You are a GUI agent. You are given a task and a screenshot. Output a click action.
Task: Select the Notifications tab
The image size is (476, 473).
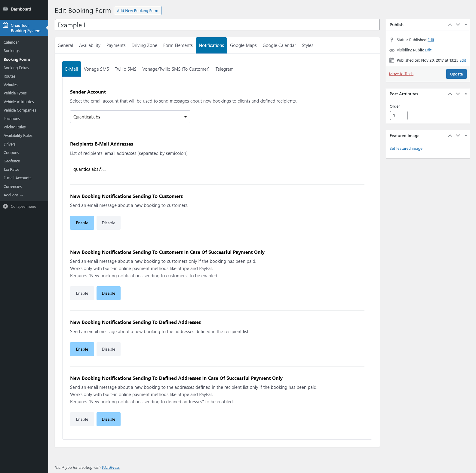[x=211, y=45]
